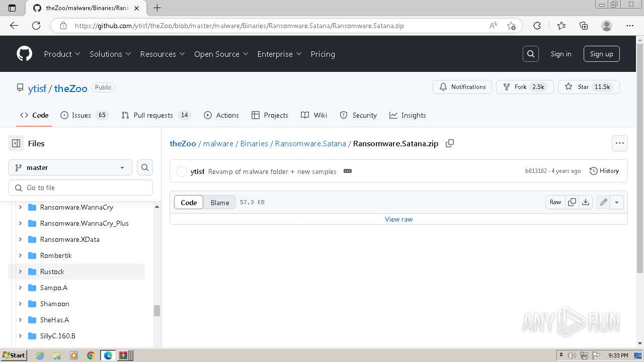The height and width of the screenshot is (362, 644).
Task: Open the edit options dropdown arrow
Action: click(x=617, y=202)
